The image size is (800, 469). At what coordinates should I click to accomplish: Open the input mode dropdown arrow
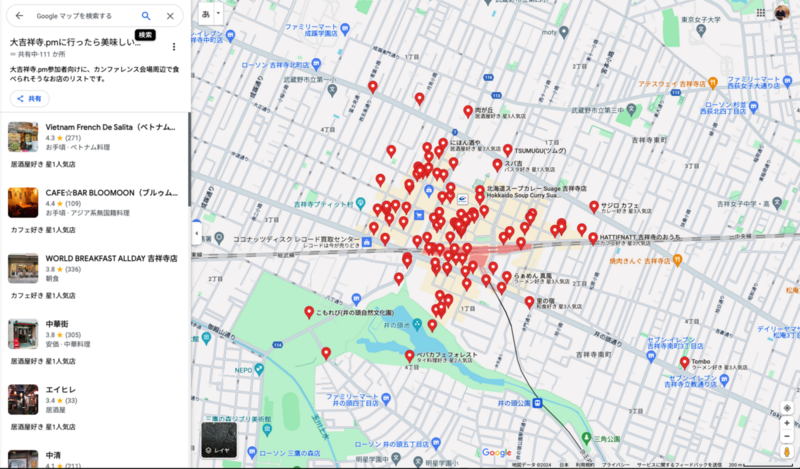point(218,14)
